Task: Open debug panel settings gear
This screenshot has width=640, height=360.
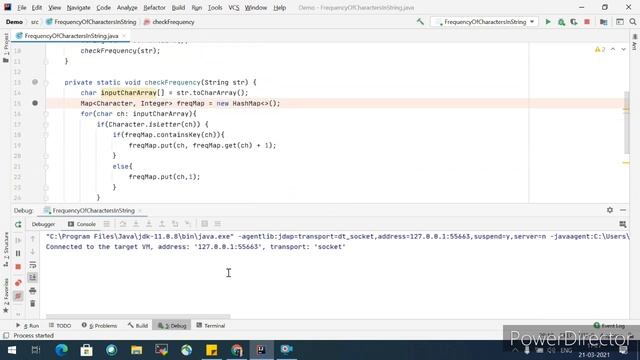Action: [610, 210]
